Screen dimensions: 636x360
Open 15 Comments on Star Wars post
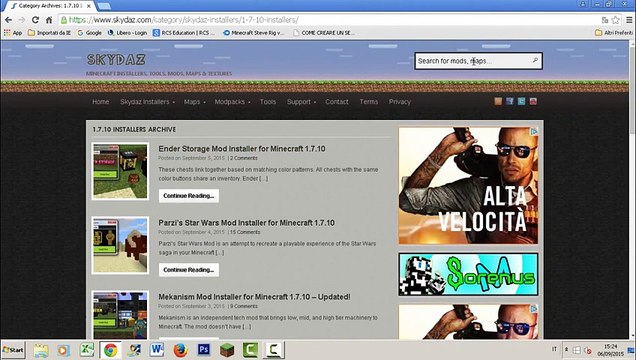[245, 232]
